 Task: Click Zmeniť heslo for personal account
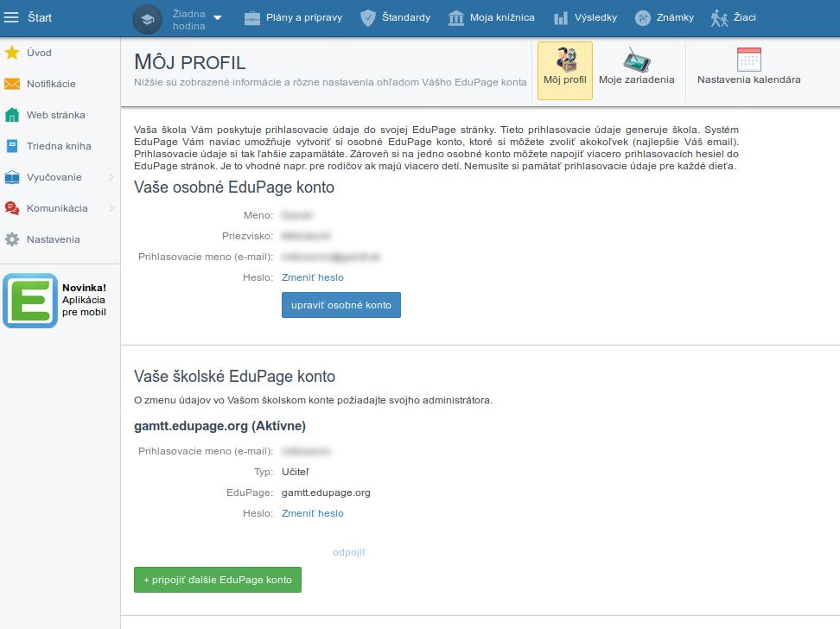pyautogui.click(x=313, y=277)
